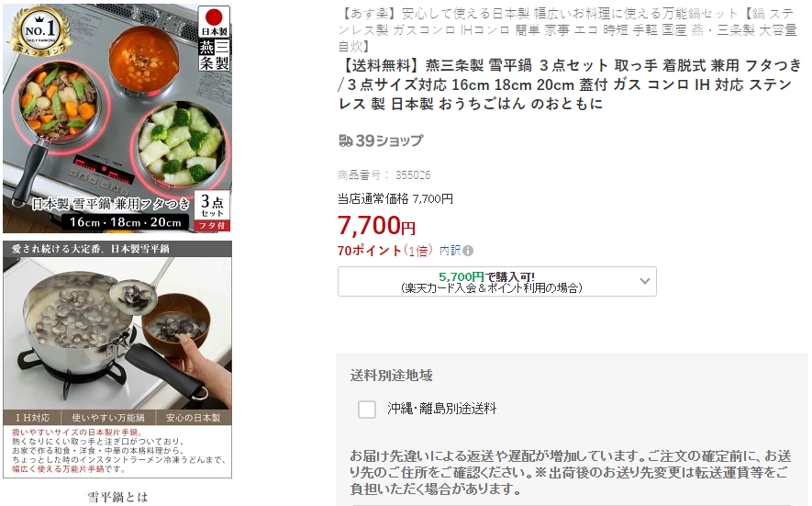This screenshot has width=812, height=506.
Task: Click the 39ショップ truck icon
Action: pos(345,141)
